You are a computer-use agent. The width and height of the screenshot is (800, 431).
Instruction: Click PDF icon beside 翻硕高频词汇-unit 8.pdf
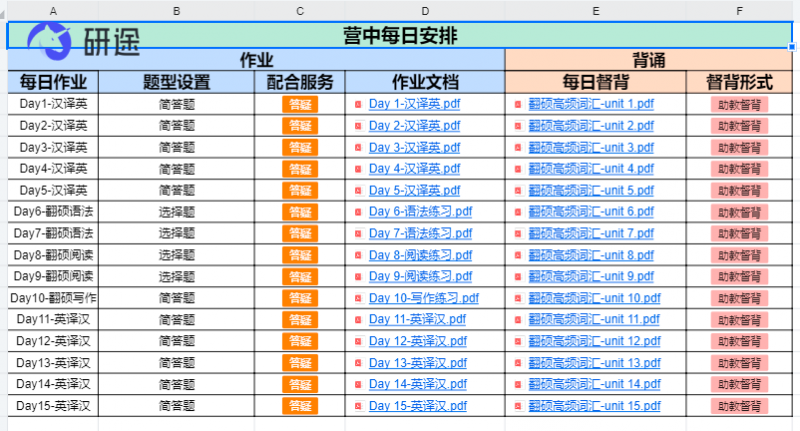(518, 255)
